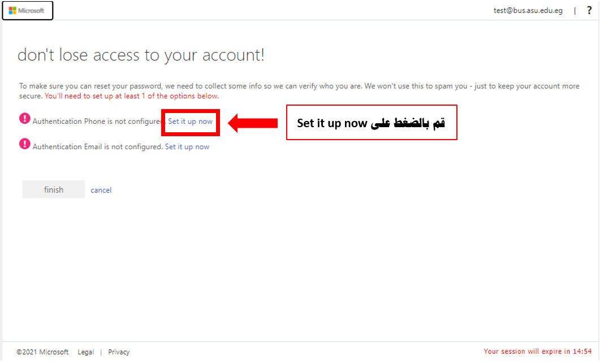Click the test@bus.asu.edu.eg account name

click(528, 10)
